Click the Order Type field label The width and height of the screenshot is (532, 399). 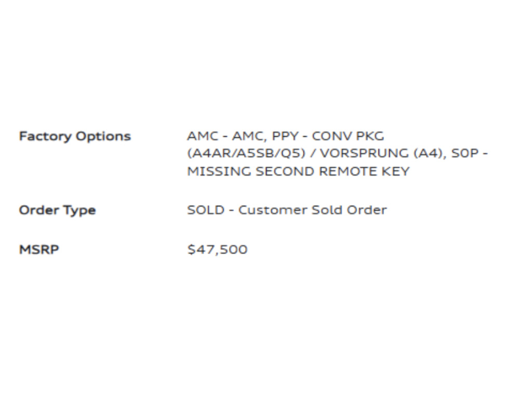57,210
